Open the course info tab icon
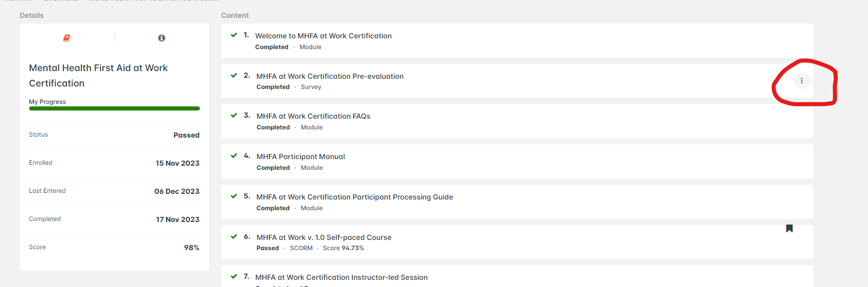 (x=162, y=38)
